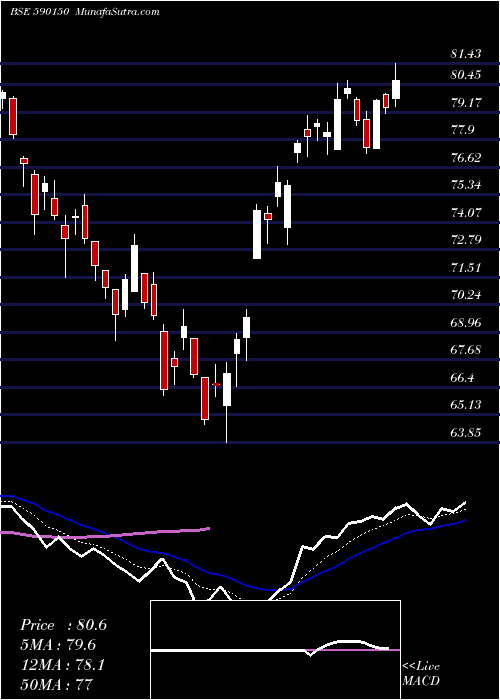500x700 pixels.
Task: Select the 76.62 price axis label
Action: tap(466, 158)
